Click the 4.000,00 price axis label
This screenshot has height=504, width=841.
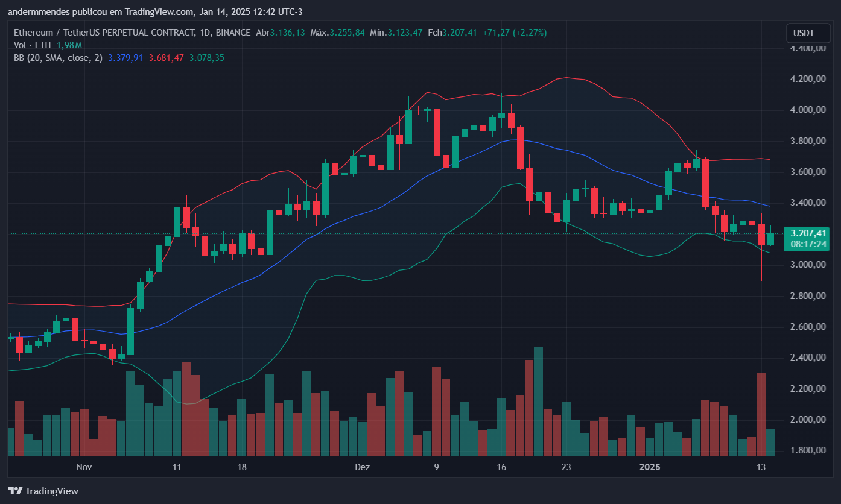(807, 110)
